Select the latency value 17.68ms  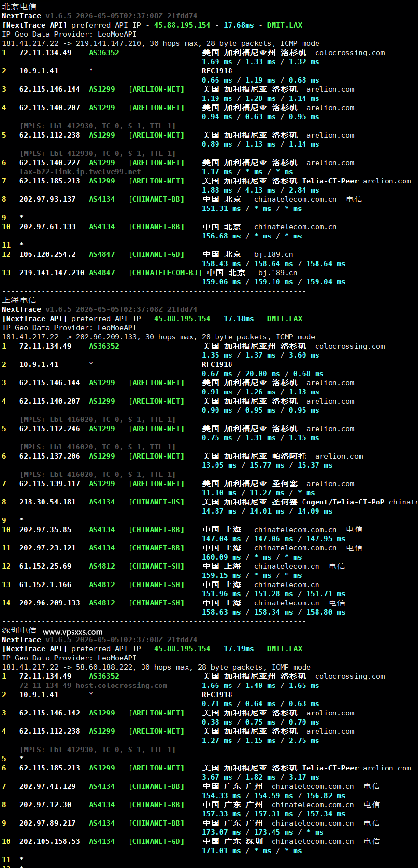[239, 25]
